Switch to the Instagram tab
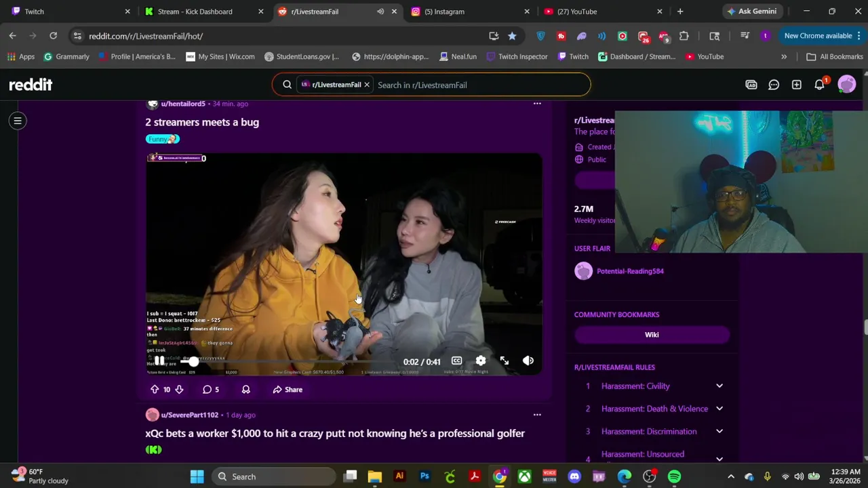The image size is (868, 488). [468, 12]
